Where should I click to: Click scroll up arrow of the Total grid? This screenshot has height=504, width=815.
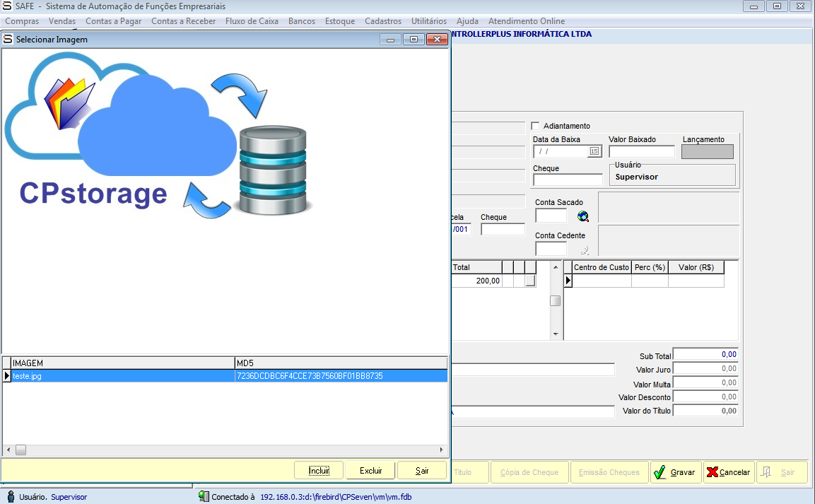coord(556,267)
